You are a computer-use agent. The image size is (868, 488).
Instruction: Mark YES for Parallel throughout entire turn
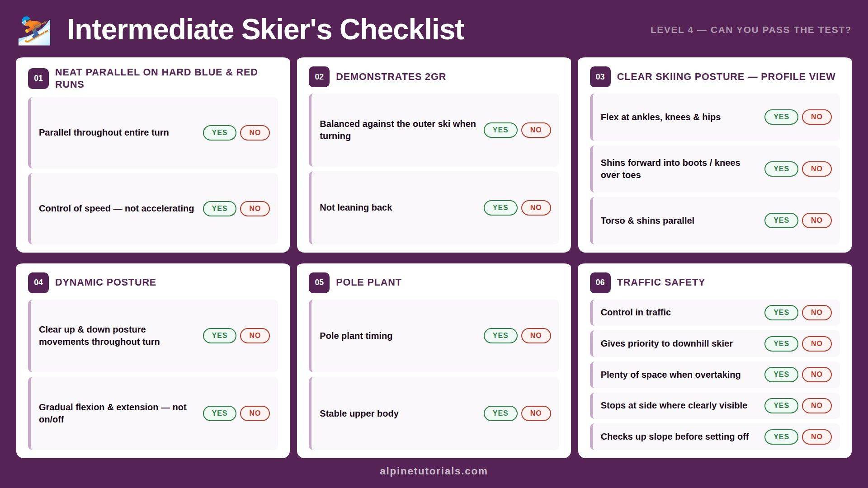click(x=220, y=133)
